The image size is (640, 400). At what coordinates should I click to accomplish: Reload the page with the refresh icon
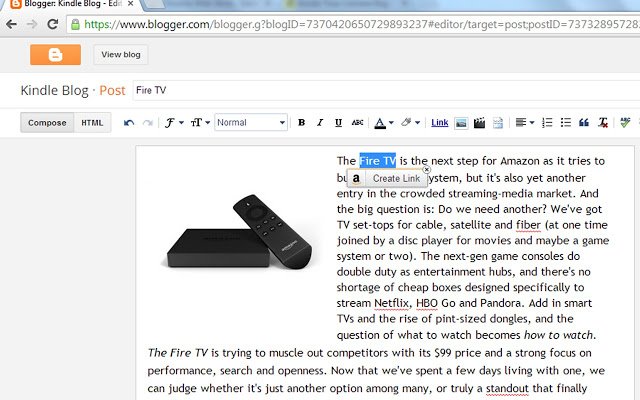(x=52, y=24)
